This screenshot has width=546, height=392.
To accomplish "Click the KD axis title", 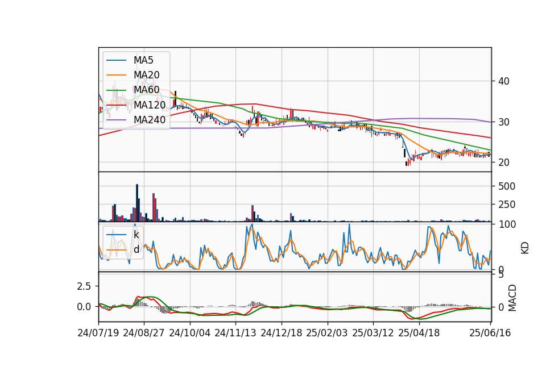I will click(x=525, y=248).
